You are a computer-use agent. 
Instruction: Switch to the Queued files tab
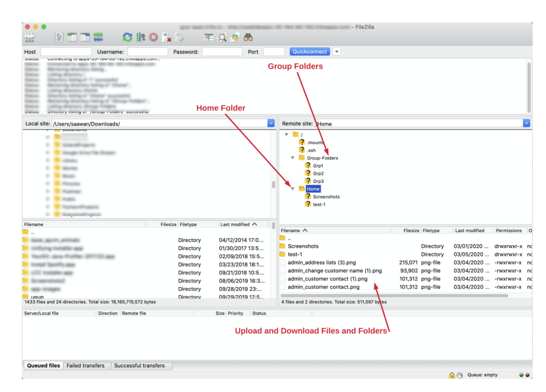click(43, 366)
